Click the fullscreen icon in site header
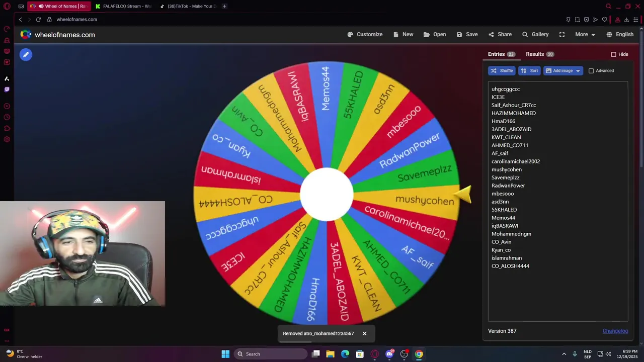 click(562, 34)
